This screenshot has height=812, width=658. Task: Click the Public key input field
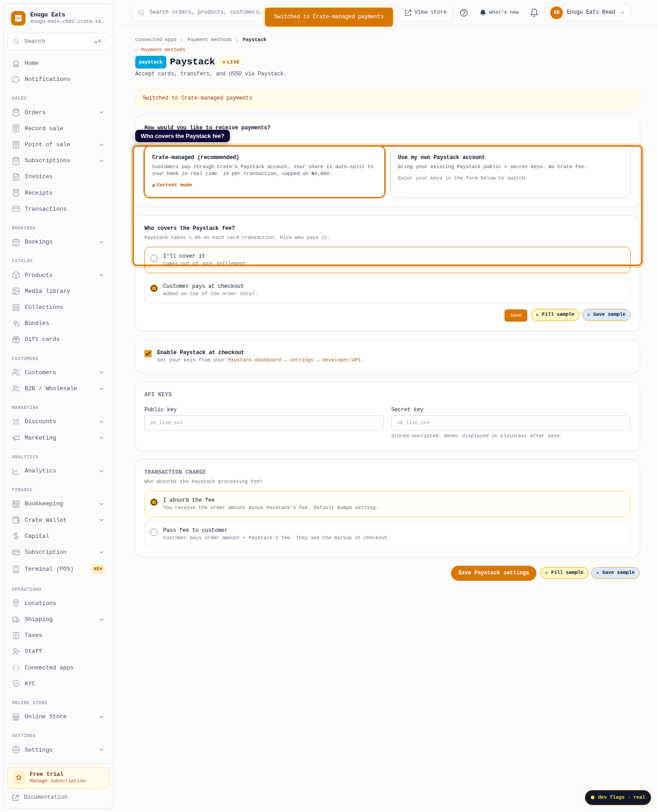pyautogui.click(x=264, y=423)
